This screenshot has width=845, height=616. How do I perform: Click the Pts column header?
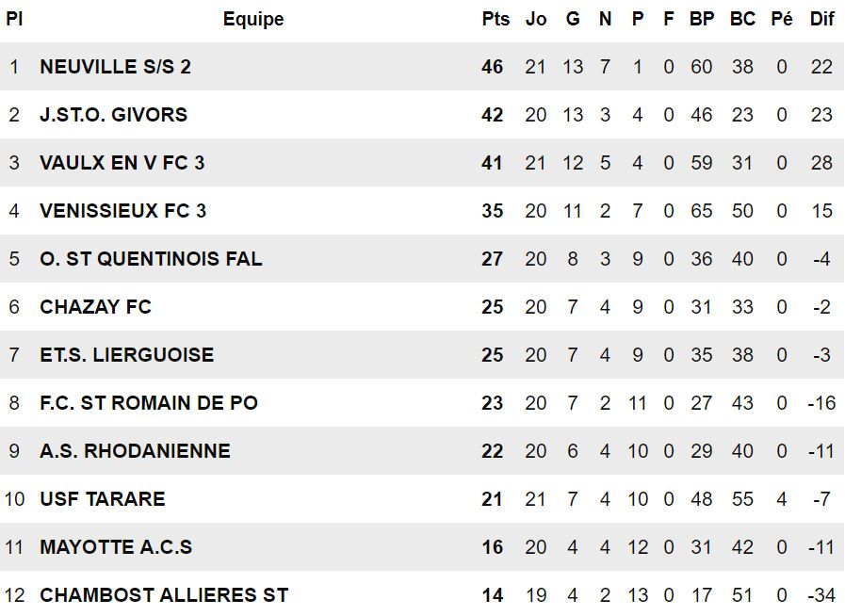[496, 19]
